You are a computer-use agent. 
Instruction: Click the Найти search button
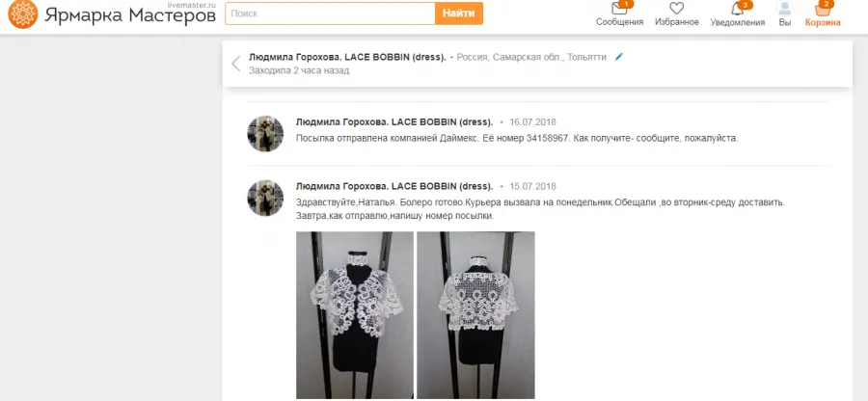[459, 13]
